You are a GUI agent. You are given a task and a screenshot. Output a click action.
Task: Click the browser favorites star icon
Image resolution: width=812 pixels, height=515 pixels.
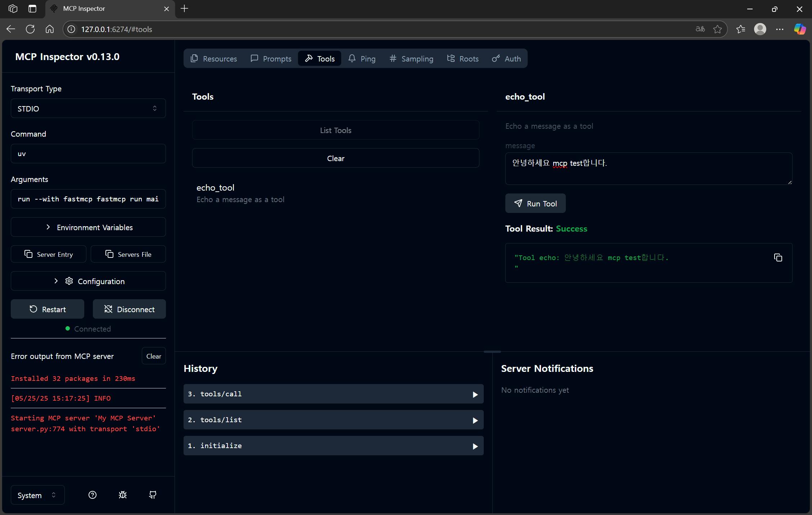pyautogui.click(x=717, y=29)
